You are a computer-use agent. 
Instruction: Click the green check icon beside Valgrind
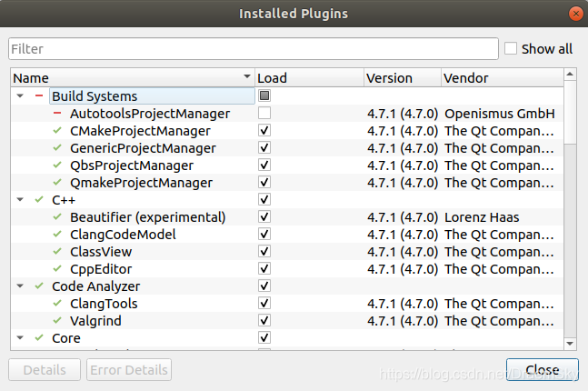57,320
